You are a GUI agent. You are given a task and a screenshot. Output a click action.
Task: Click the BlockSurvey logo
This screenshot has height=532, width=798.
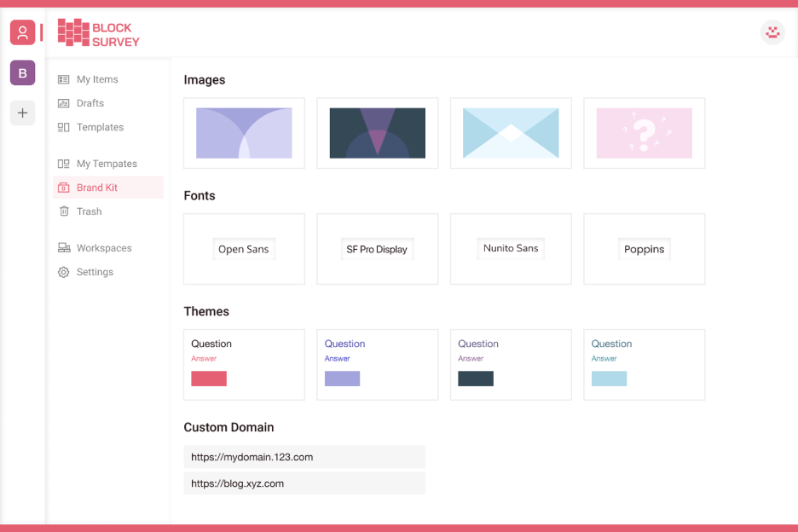(94, 34)
